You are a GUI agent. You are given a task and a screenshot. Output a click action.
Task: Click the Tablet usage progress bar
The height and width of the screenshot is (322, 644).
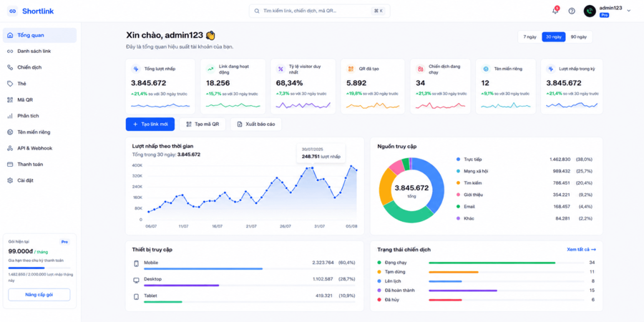[250, 302]
